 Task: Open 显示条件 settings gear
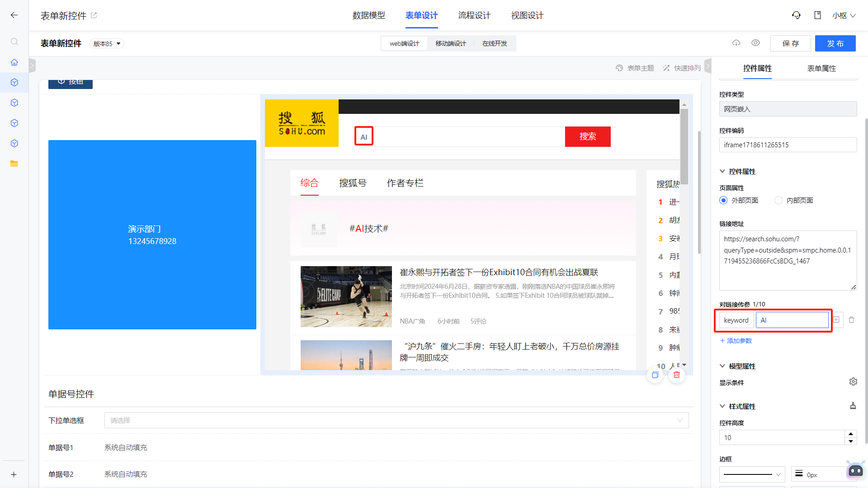[853, 382]
